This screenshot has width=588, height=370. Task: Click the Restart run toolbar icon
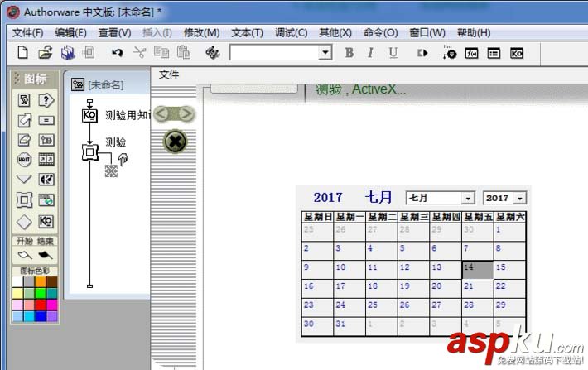(x=422, y=53)
